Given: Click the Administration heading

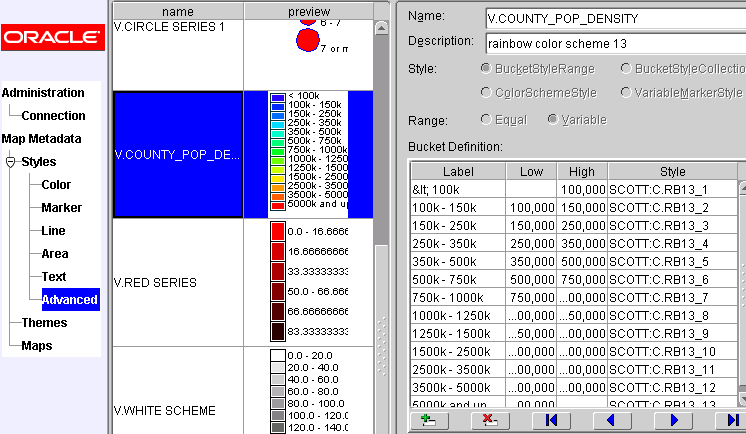Looking at the screenshot, I should [x=43, y=93].
